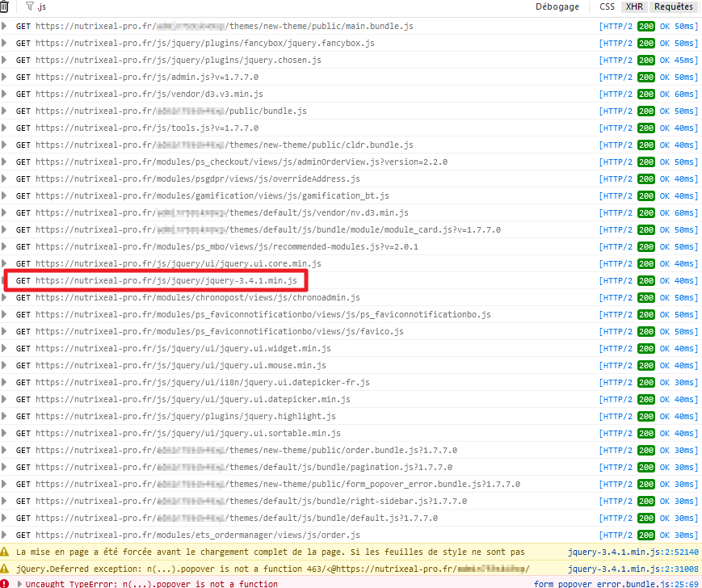Screen dimensions: 702x588
Task: Click the 200 badge for main.bundle.js
Action: tap(645, 26)
